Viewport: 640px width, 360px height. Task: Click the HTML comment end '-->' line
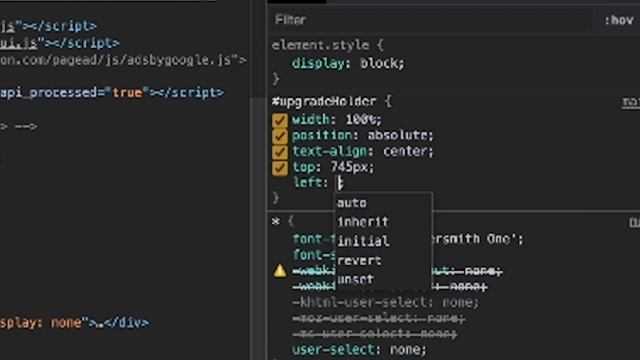18,127
